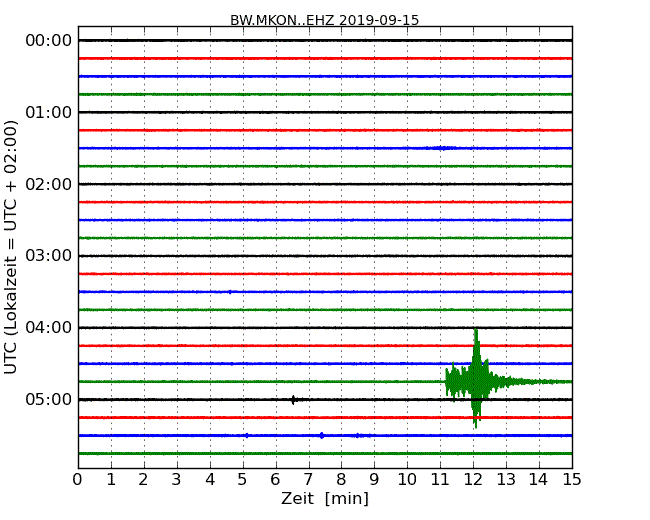The image size is (650, 520).
Task: Click the 03:00 time label
Action: point(49,256)
